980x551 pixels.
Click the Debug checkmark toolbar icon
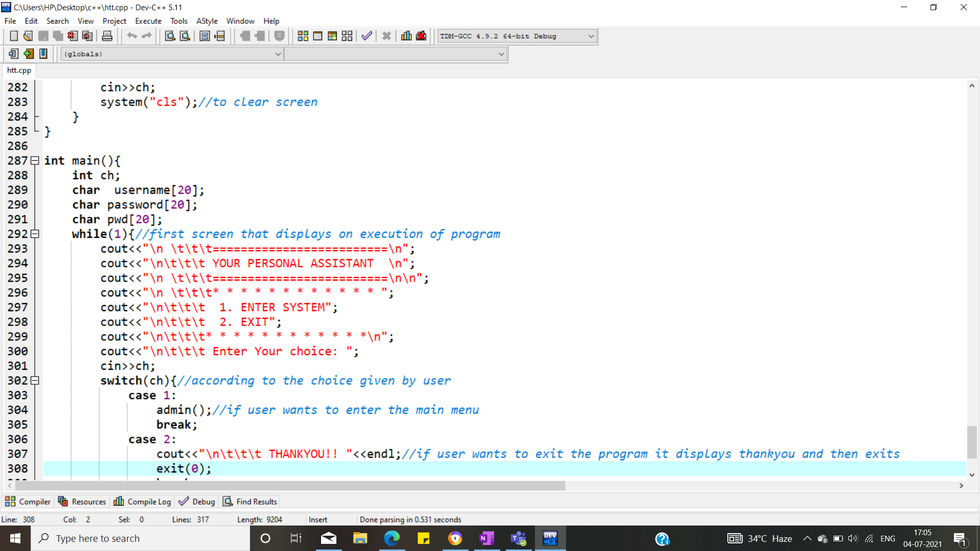366,36
